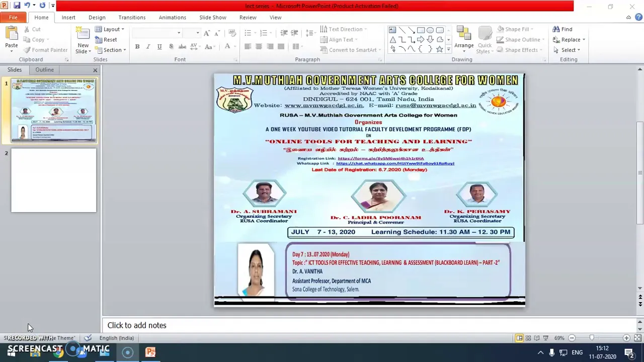Reset the slide layout
Viewport: 644px width, 362px height.
[x=106, y=40]
